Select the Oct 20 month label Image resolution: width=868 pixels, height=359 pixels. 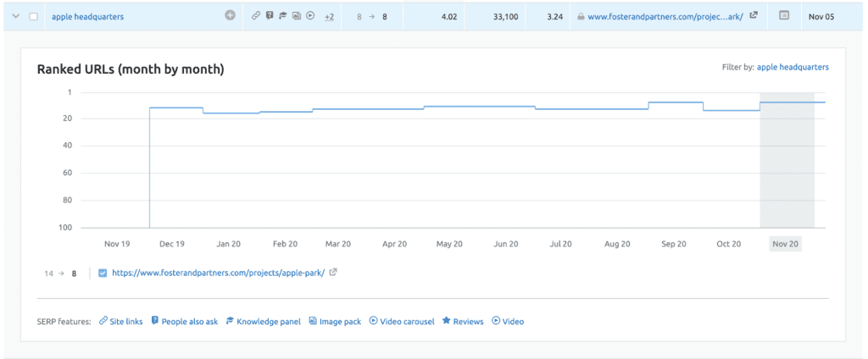coord(728,244)
